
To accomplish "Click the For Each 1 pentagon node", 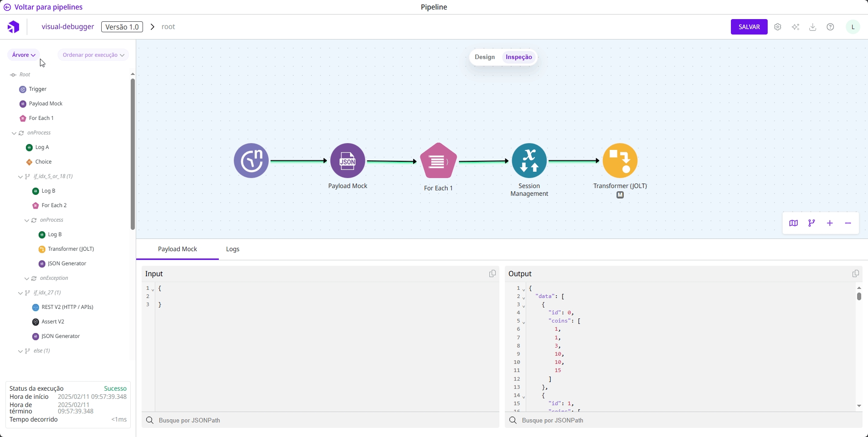I will pyautogui.click(x=438, y=161).
